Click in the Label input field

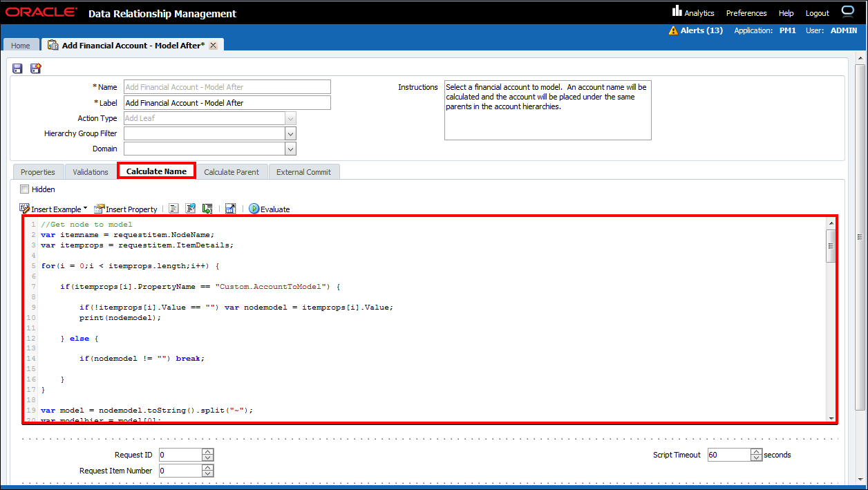click(227, 102)
